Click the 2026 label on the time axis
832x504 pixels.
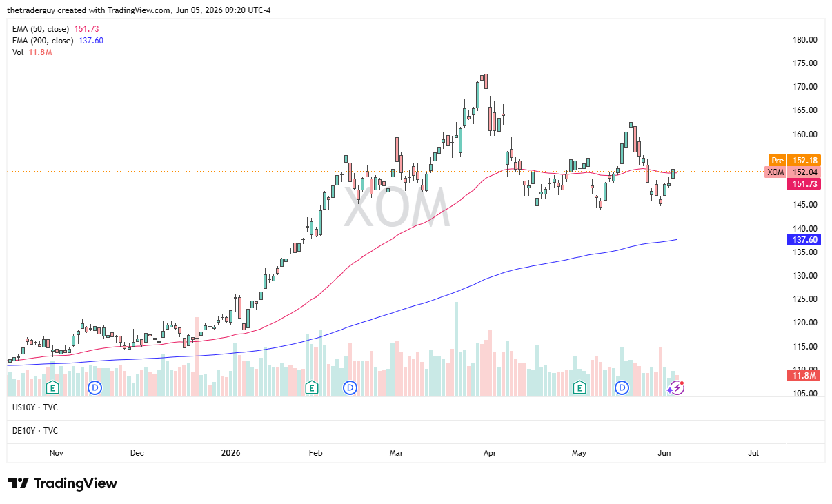pos(230,453)
